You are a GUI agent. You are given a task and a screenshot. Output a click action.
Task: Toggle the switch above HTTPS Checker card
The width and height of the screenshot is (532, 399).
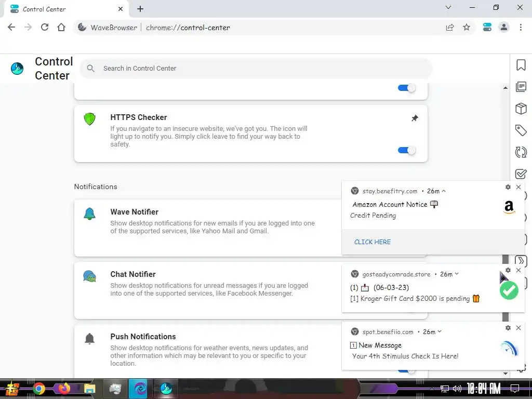(406, 88)
